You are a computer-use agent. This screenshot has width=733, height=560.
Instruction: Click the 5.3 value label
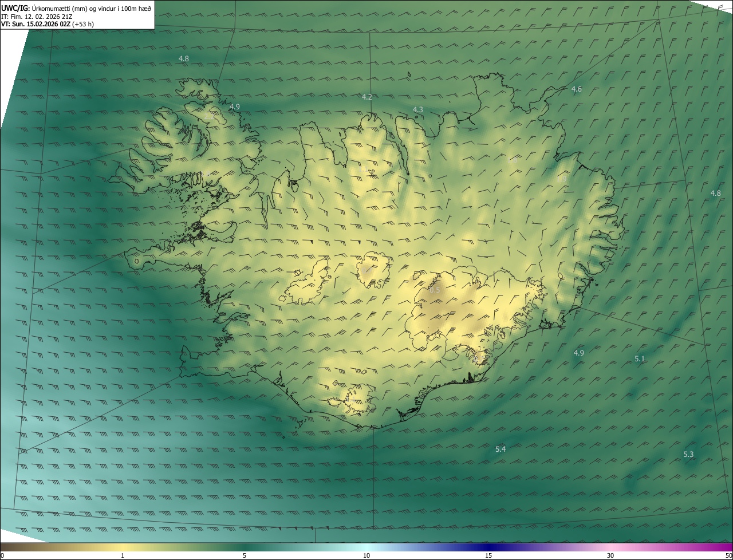688,455
